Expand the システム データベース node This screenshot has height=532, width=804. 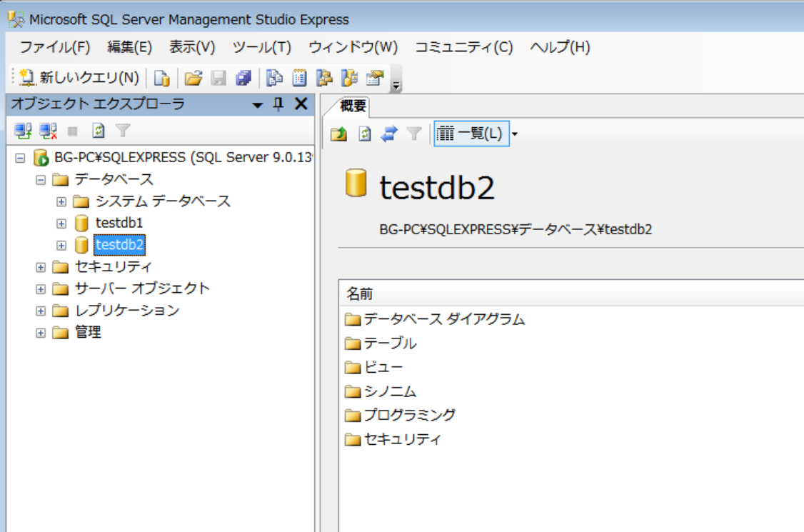(61, 201)
